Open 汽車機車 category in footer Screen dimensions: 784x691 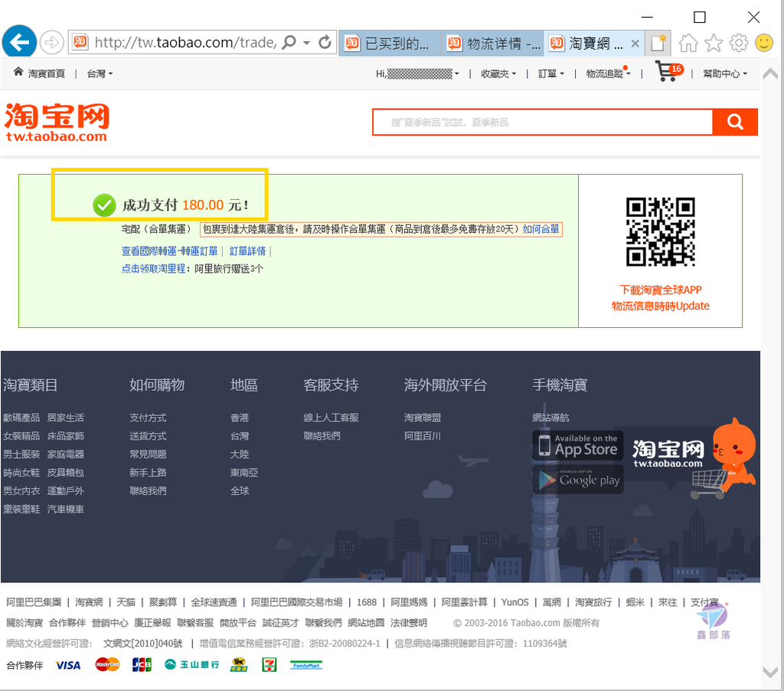click(66, 509)
